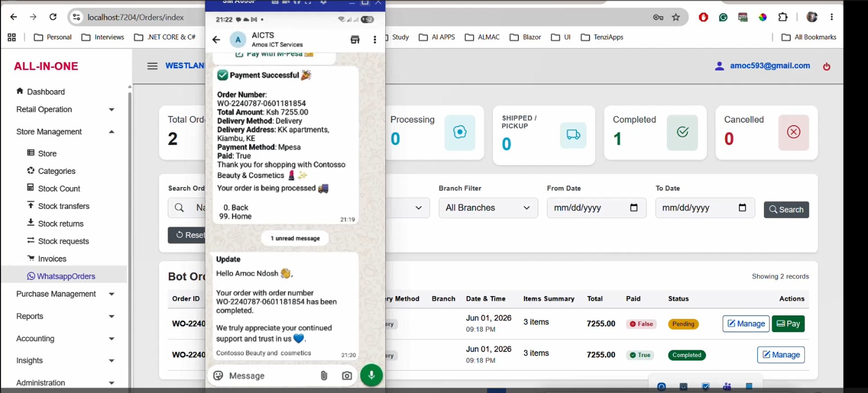Open Stock Count sidebar item
This screenshot has width=868, height=393.
point(54,188)
